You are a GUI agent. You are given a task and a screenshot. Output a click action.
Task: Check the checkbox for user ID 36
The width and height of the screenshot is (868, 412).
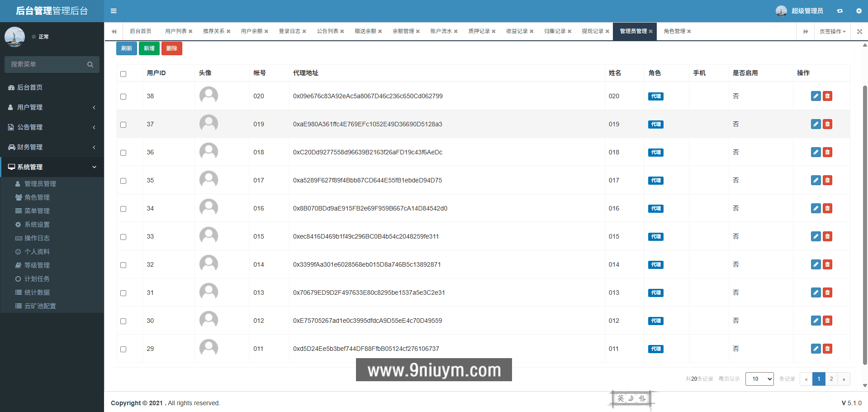123,153
